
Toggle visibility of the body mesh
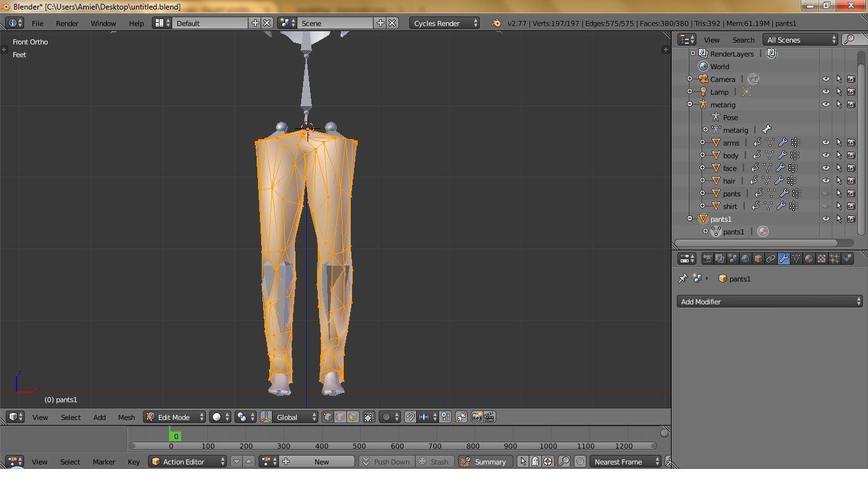[826, 155]
